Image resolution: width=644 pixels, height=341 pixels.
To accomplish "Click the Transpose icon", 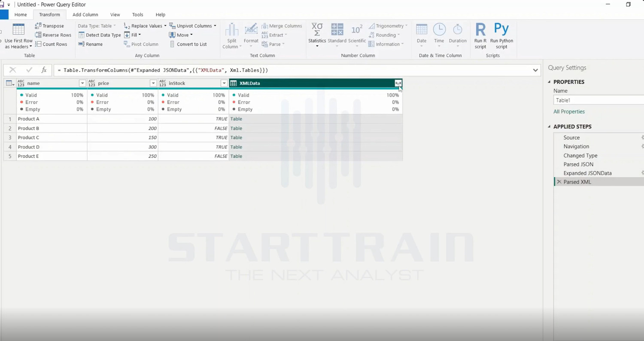I will point(38,26).
